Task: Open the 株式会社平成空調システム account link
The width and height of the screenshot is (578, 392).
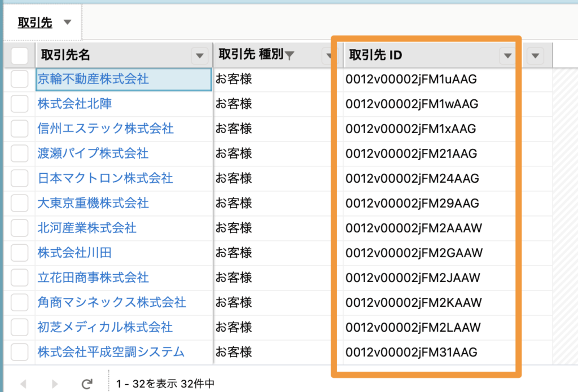Action: coord(111,352)
